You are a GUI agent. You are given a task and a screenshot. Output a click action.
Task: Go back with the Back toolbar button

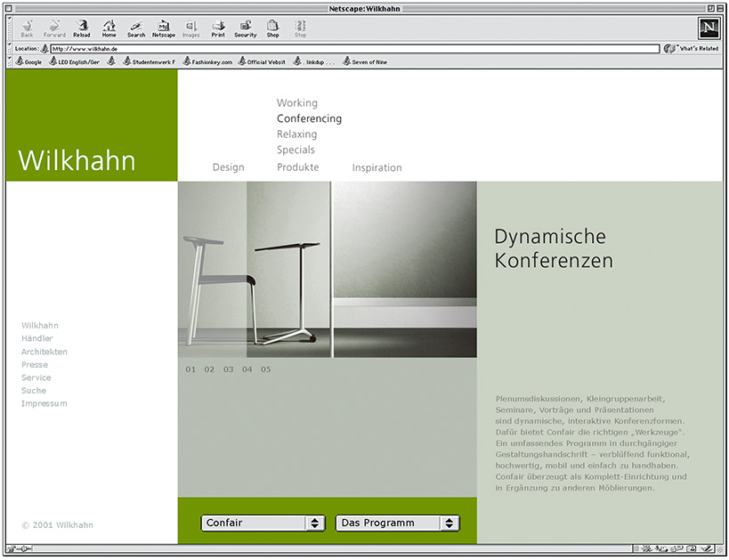click(x=27, y=28)
